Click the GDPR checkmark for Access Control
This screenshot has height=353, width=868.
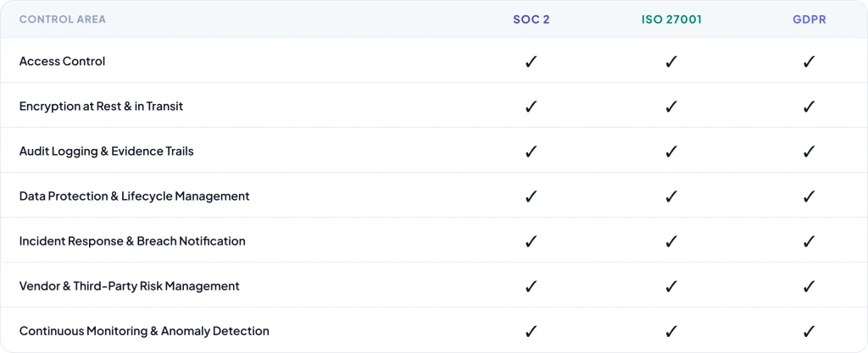[809, 61]
